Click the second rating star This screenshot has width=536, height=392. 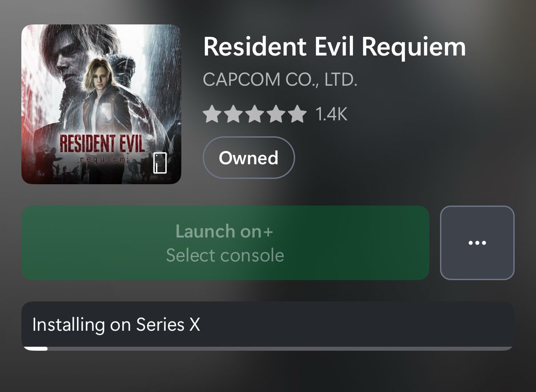[233, 115]
